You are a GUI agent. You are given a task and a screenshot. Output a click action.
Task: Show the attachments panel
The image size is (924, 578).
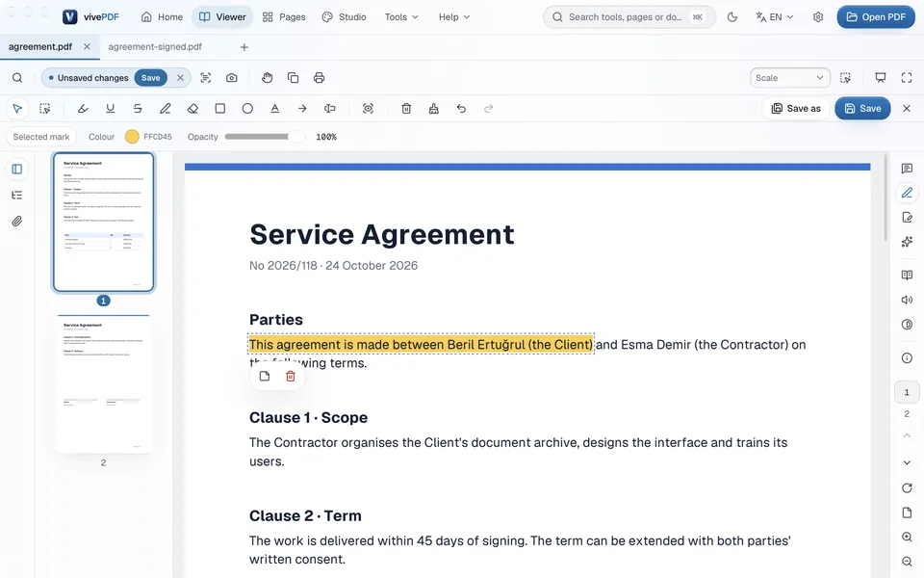coord(17,222)
